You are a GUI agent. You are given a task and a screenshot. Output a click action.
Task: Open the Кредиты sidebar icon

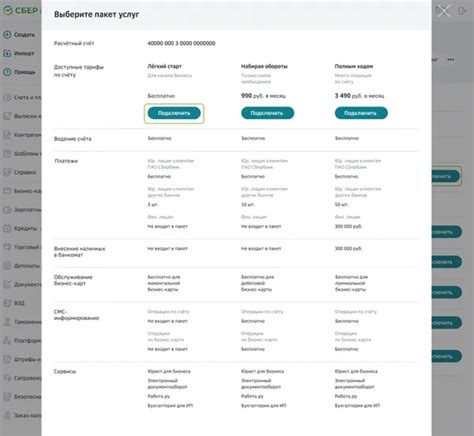[x=7, y=228]
